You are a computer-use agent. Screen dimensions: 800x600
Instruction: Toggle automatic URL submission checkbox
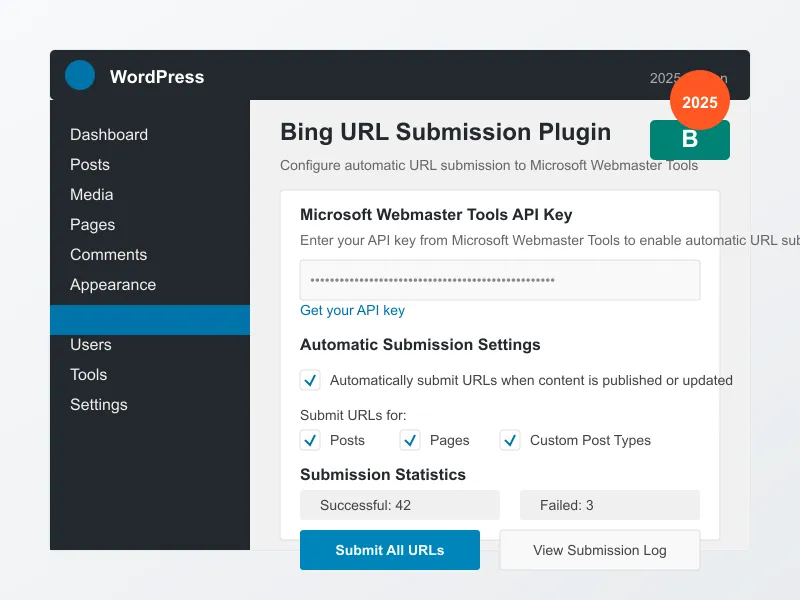[310, 380]
